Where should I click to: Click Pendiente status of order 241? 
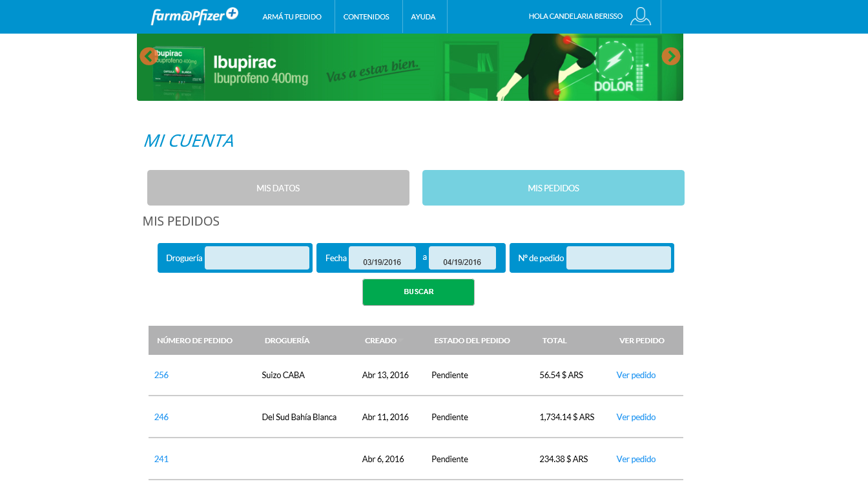pos(450,459)
